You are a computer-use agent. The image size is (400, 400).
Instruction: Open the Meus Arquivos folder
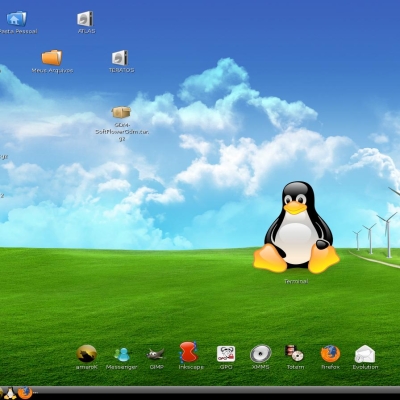52,58
